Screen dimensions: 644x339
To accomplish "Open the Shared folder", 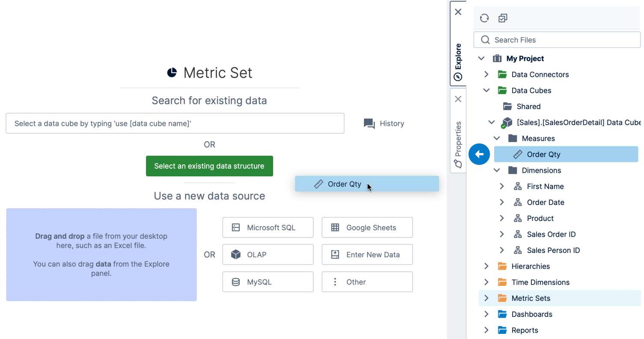I will click(528, 107).
